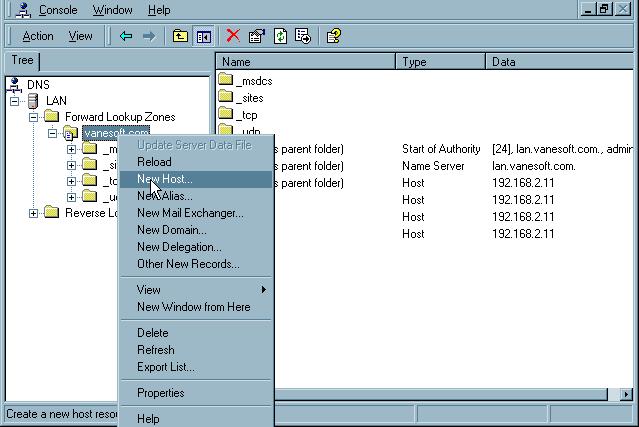Select the DNS root node icon
Image resolution: width=639 pixels, height=427 pixels.
tap(16, 85)
